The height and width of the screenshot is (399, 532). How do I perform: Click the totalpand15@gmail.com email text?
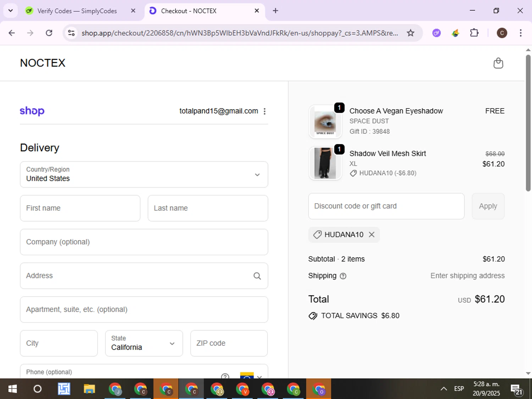click(x=219, y=111)
